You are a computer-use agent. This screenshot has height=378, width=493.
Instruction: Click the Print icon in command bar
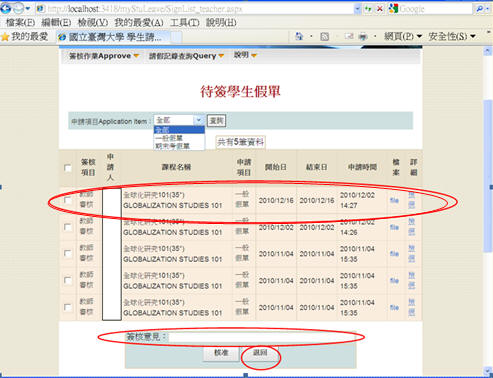(363, 36)
